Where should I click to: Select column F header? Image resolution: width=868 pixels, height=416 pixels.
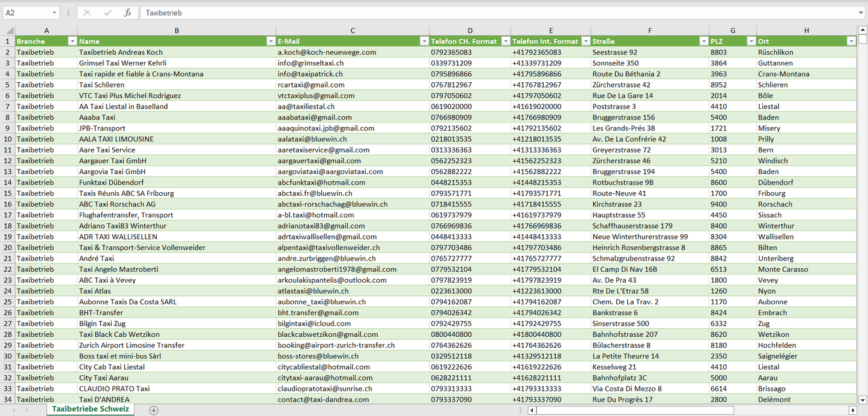click(649, 31)
